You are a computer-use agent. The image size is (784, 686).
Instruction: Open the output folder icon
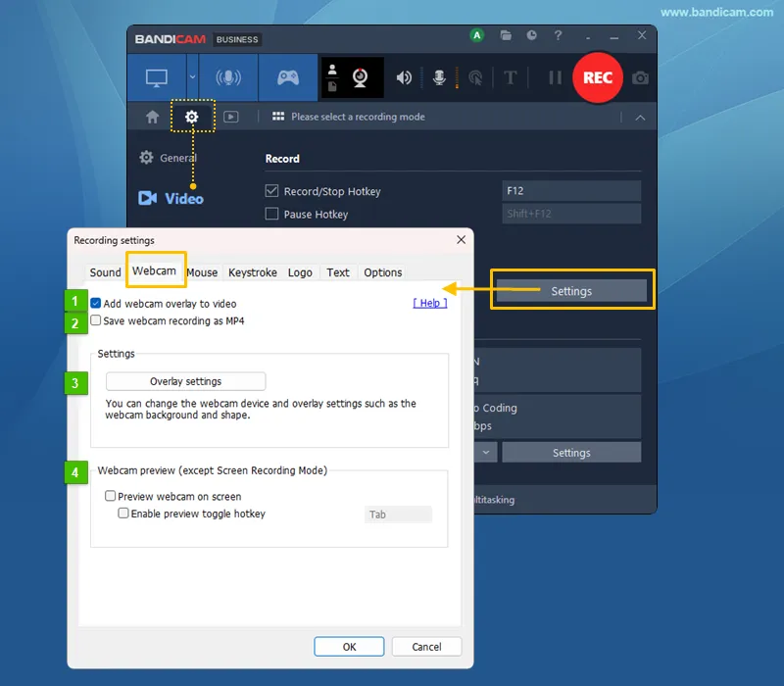click(506, 35)
